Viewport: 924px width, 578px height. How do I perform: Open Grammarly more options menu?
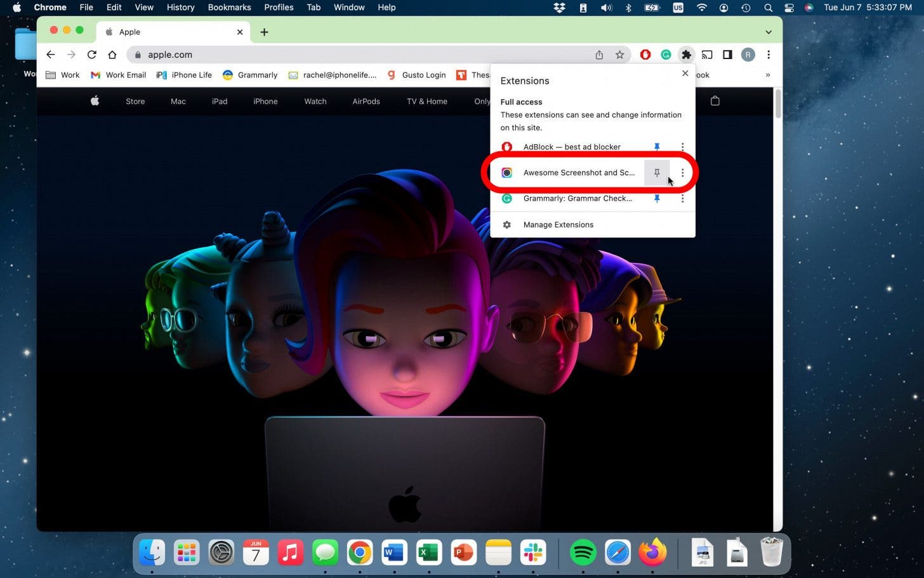click(x=682, y=199)
